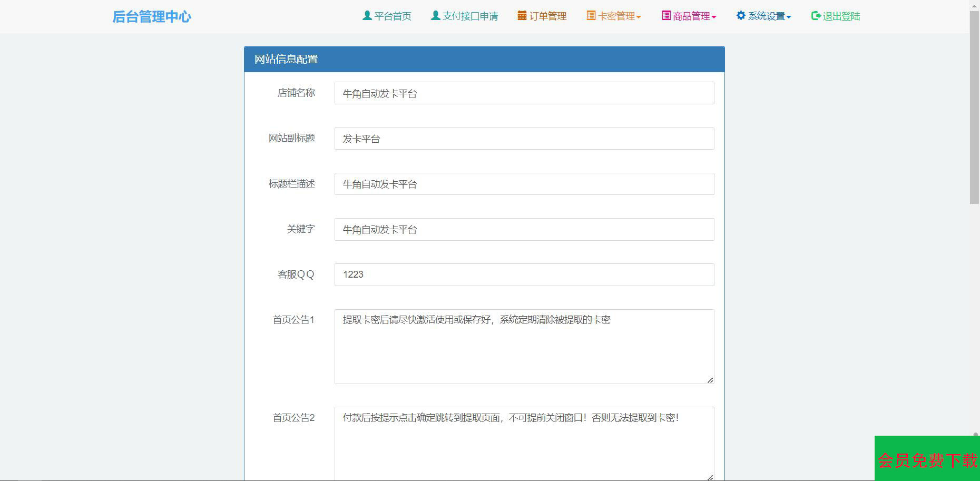
Task: Click the 首页公告1 textarea resize handle
Action: tap(710, 380)
